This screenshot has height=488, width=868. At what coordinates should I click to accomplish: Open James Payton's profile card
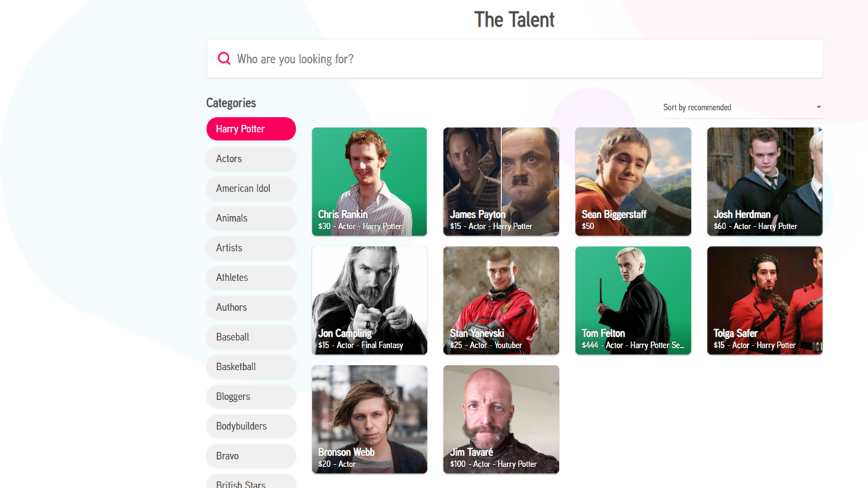[x=501, y=181]
